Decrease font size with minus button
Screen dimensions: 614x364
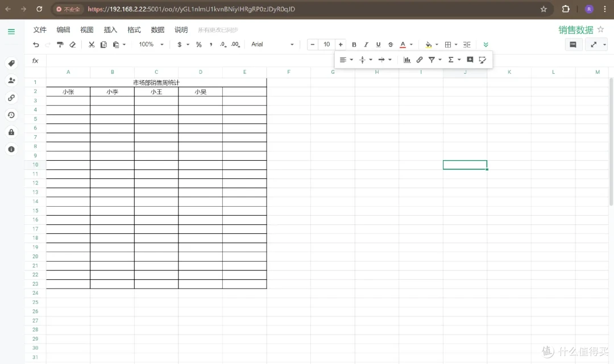point(313,44)
